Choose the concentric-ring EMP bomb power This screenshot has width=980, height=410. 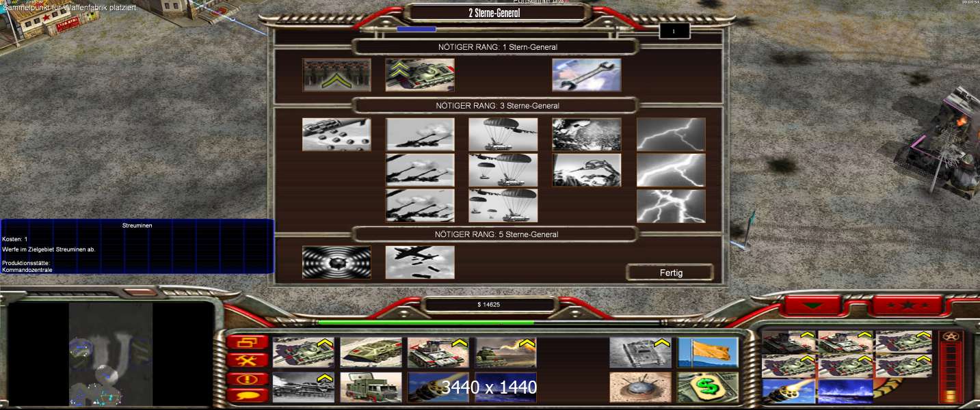[x=336, y=262]
